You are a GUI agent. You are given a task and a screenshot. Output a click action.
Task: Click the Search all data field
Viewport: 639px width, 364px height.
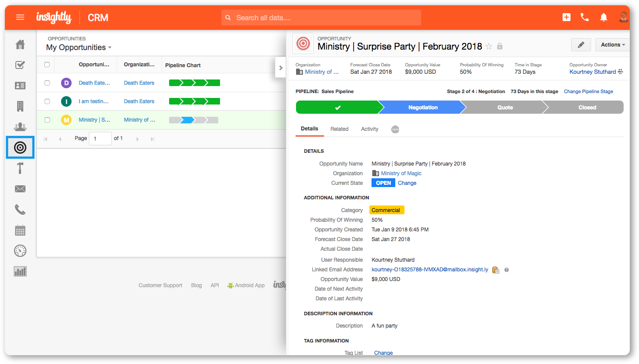point(321,18)
